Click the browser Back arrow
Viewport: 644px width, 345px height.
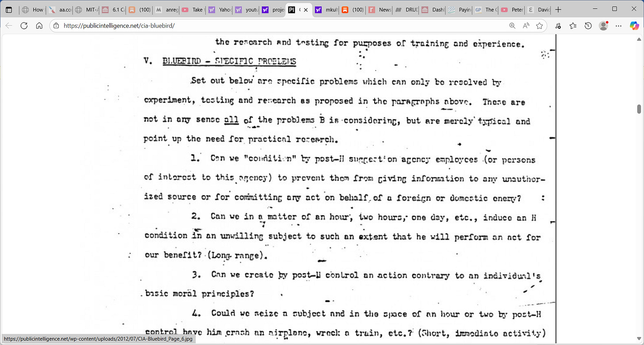point(9,26)
